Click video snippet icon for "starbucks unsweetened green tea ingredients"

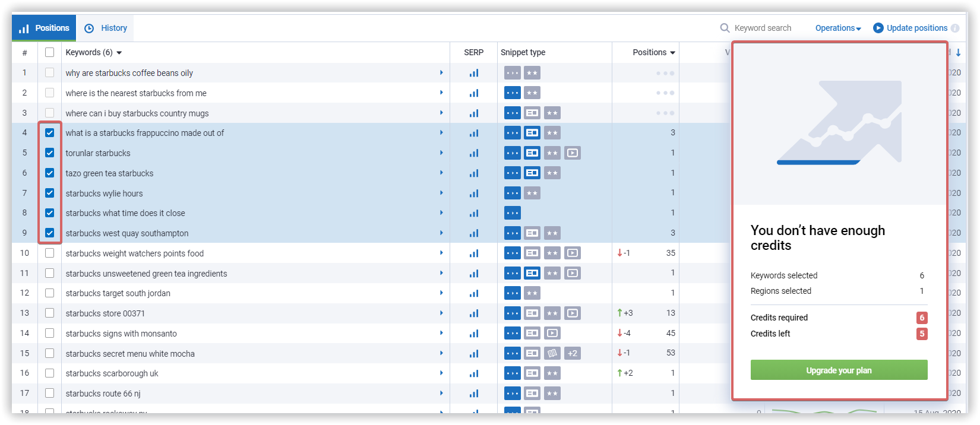[572, 273]
